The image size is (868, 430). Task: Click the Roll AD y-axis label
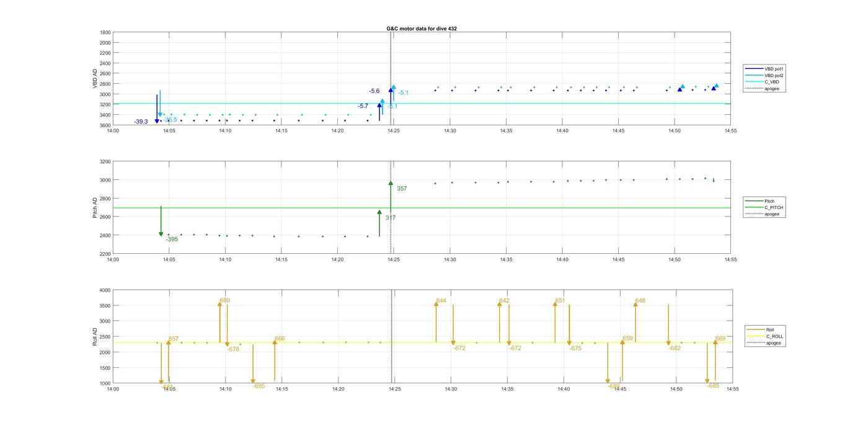click(x=95, y=337)
